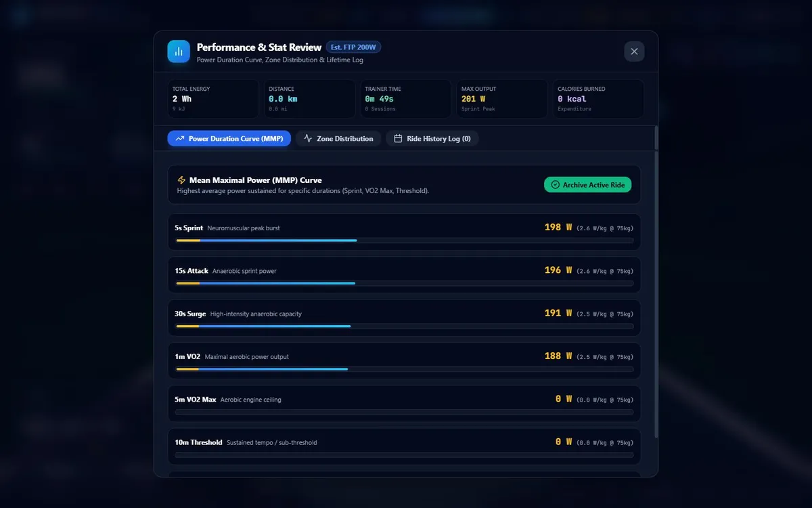Click the empty 10m Threshold progress bar
812x508 pixels.
(x=405, y=454)
